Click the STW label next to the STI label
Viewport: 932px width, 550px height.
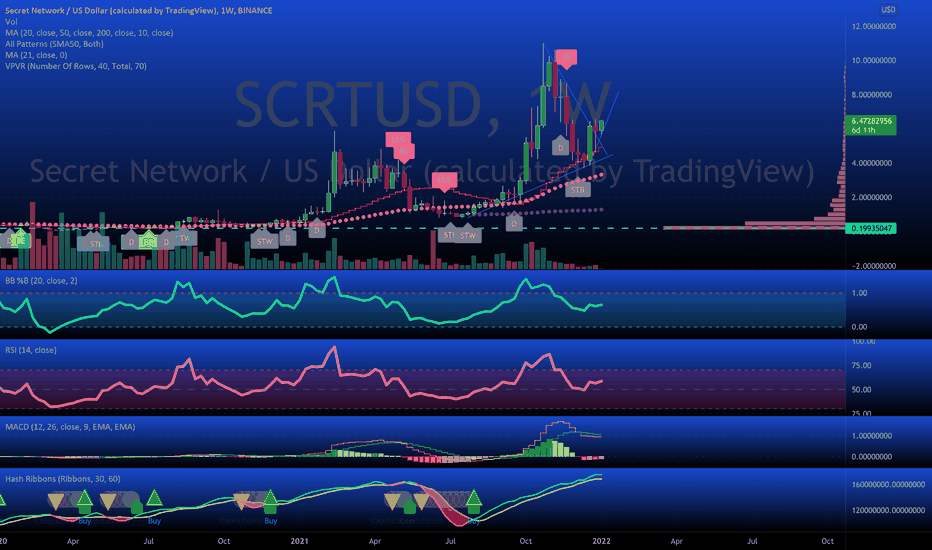tap(468, 235)
